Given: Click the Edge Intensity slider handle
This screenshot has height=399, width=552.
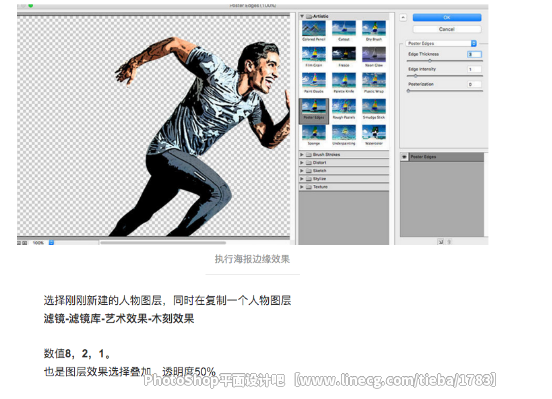Looking at the screenshot, I should tap(416, 76).
